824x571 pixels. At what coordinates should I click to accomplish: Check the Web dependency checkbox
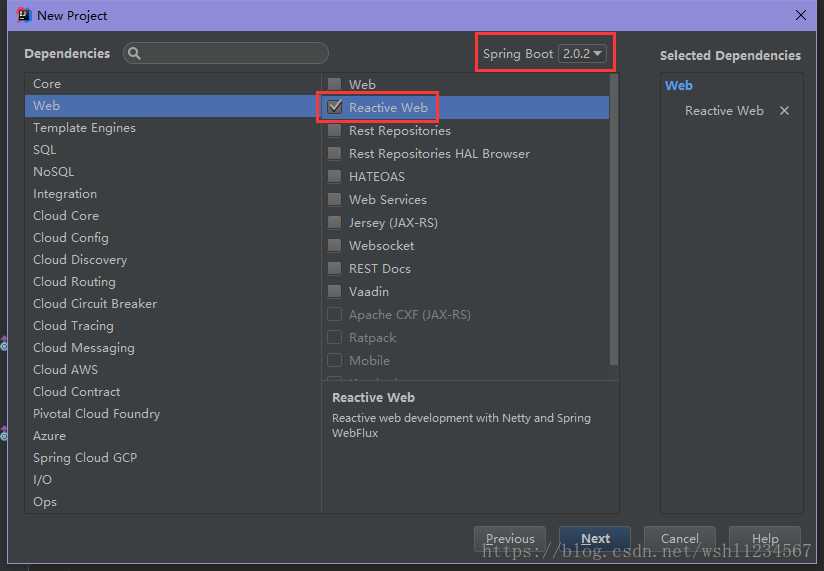[x=334, y=84]
